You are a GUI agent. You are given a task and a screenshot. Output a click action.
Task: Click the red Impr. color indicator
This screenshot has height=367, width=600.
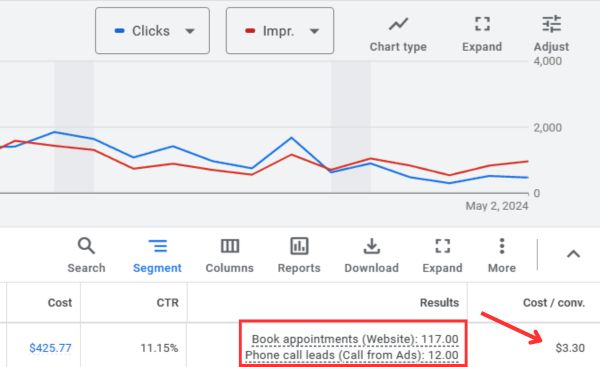click(250, 31)
